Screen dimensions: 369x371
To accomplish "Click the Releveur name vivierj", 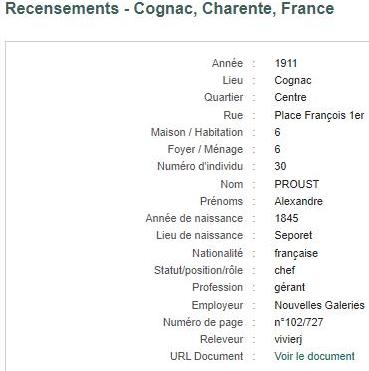I will (x=288, y=339).
